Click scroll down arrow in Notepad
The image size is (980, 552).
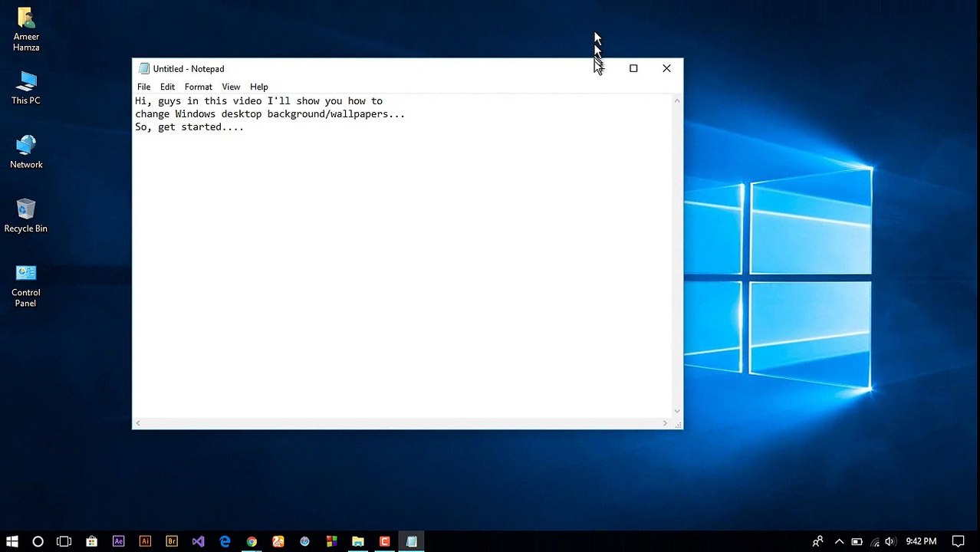click(x=677, y=412)
